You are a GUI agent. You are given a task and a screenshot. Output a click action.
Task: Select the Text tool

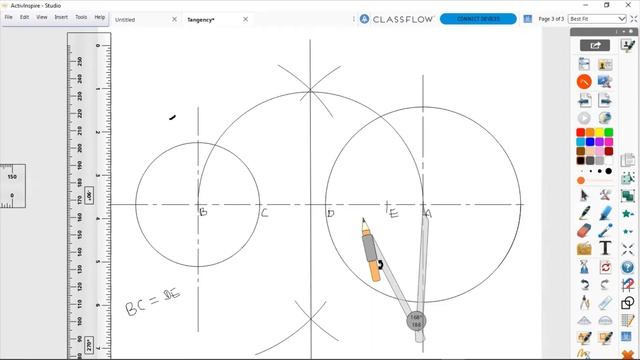point(605,248)
